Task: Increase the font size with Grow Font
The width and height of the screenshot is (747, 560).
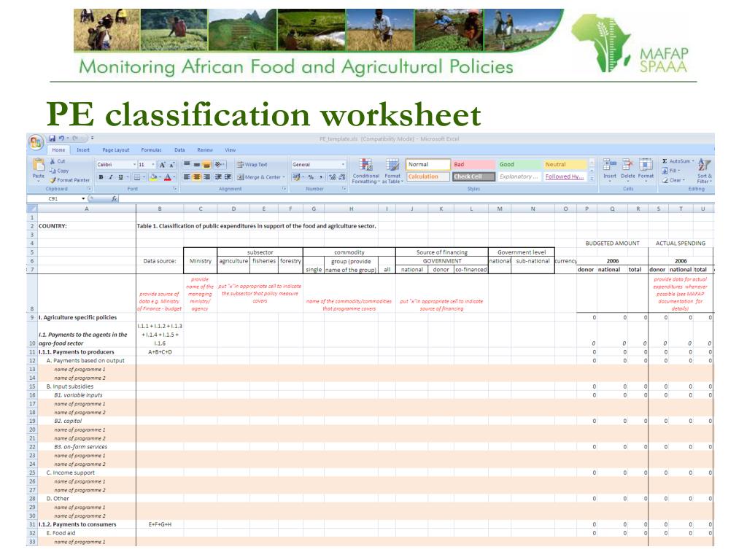Action: [163, 165]
